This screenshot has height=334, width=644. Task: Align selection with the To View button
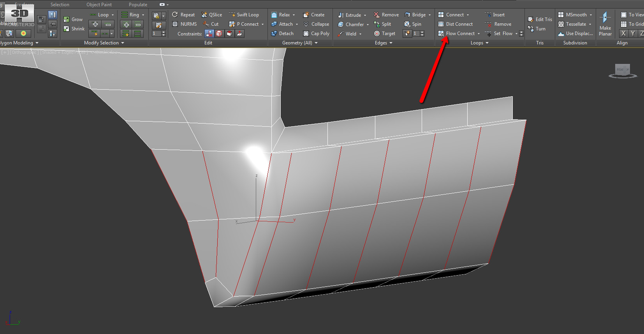click(x=632, y=15)
